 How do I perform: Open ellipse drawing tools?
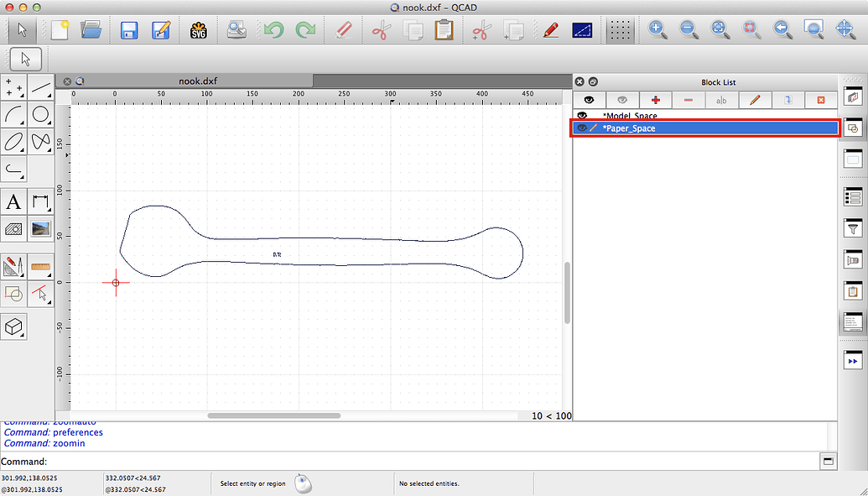[x=14, y=142]
